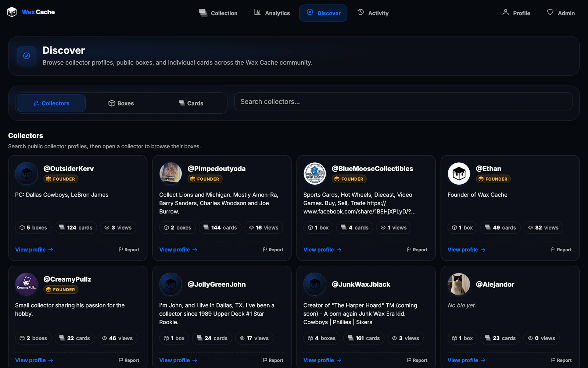Click the @JunkWaxJblack username
Viewport: 588px width, 368px height.
(361, 284)
